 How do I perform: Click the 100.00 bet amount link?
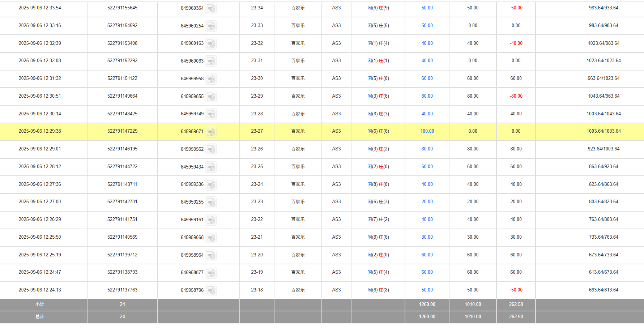click(x=427, y=131)
